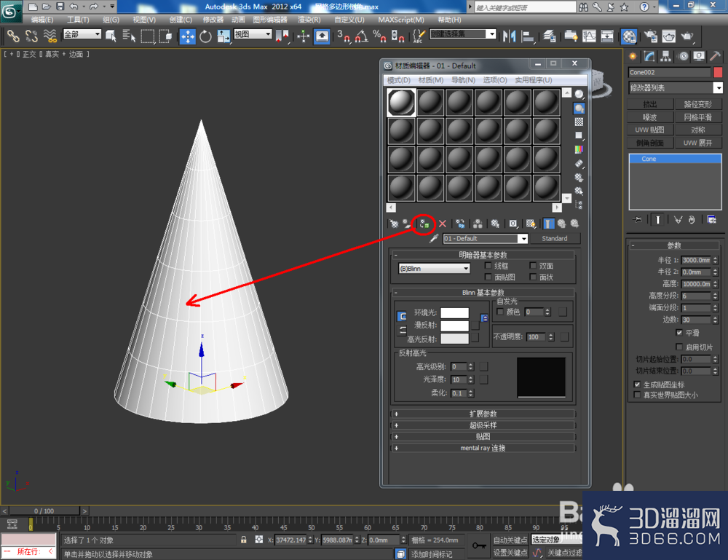This screenshot has width=728, height=560.
Task: Click the Render Setup icon
Action: pyautogui.click(x=650, y=36)
